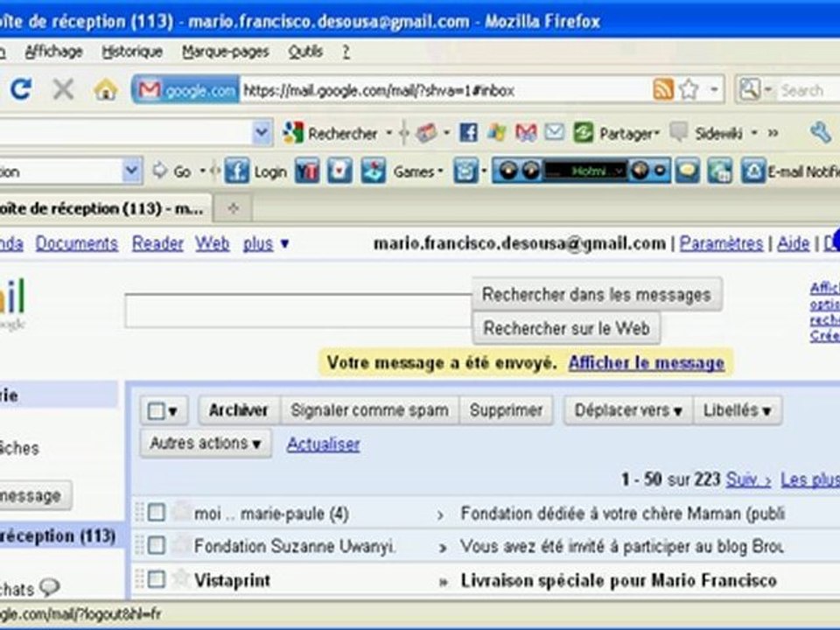Open the Sidewiki speech bubble icon
The image size is (840, 630).
(679, 132)
